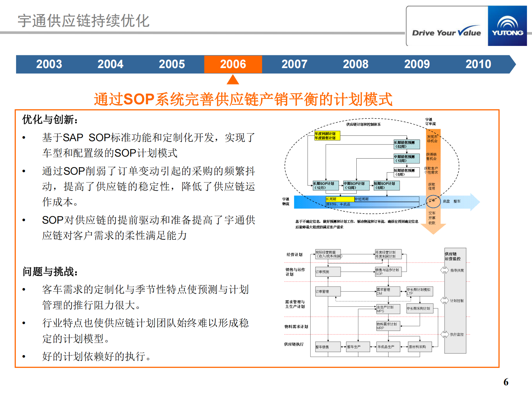Click the 订单管理 box
The image size is (532, 399).
click(328, 291)
